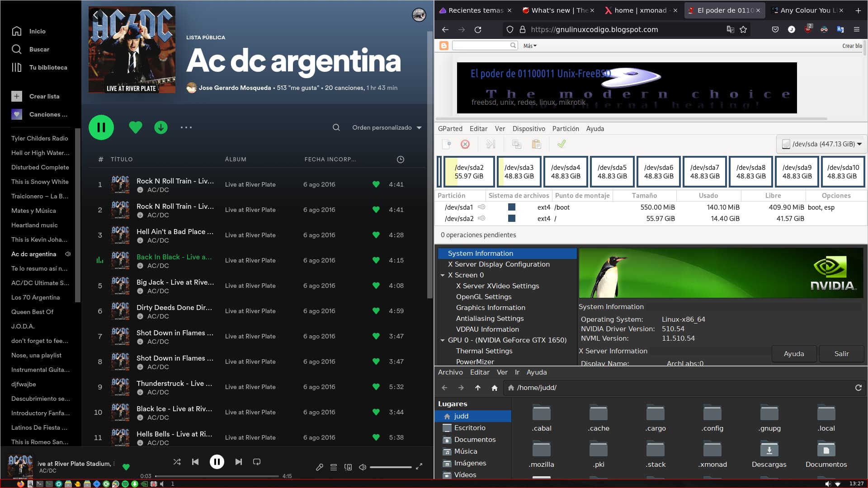Open Buscar in Spotify sidebar
This screenshot has width=868, height=488.
point(31,49)
